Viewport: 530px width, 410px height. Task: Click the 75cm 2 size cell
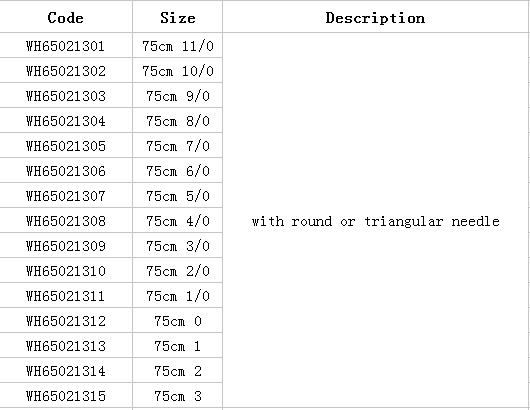pyautogui.click(x=177, y=371)
